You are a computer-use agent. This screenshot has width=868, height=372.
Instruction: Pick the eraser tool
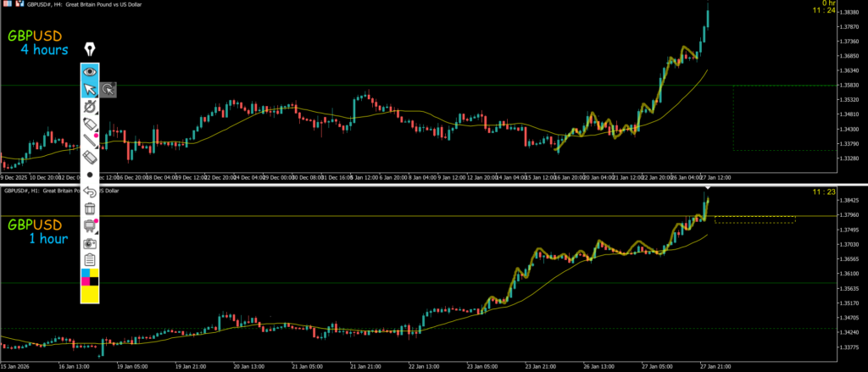click(90, 158)
